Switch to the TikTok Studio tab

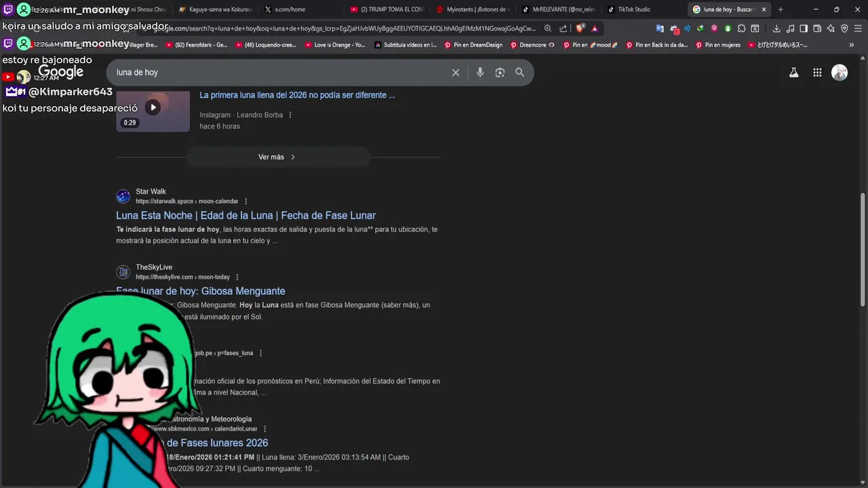click(644, 9)
